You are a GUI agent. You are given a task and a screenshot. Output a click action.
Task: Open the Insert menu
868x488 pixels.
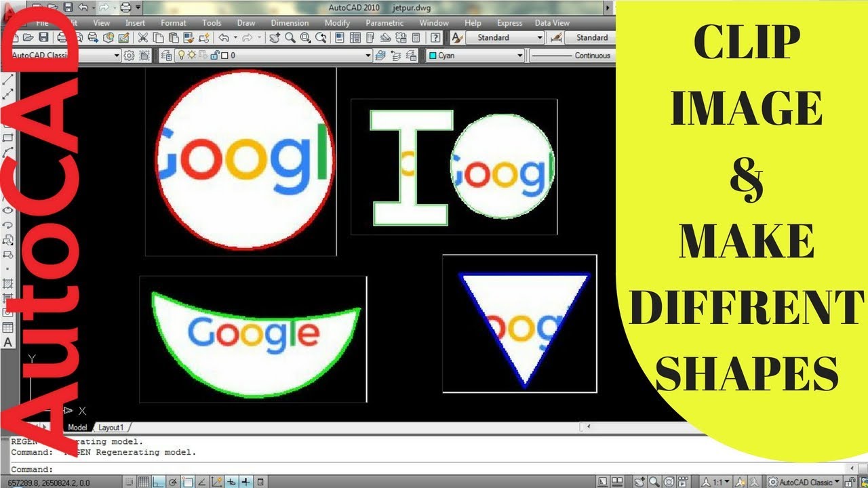[135, 23]
